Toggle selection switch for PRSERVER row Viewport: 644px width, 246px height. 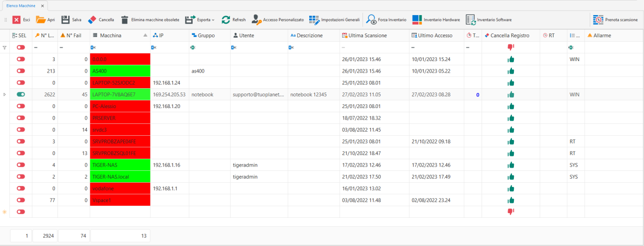pos(21,118)
